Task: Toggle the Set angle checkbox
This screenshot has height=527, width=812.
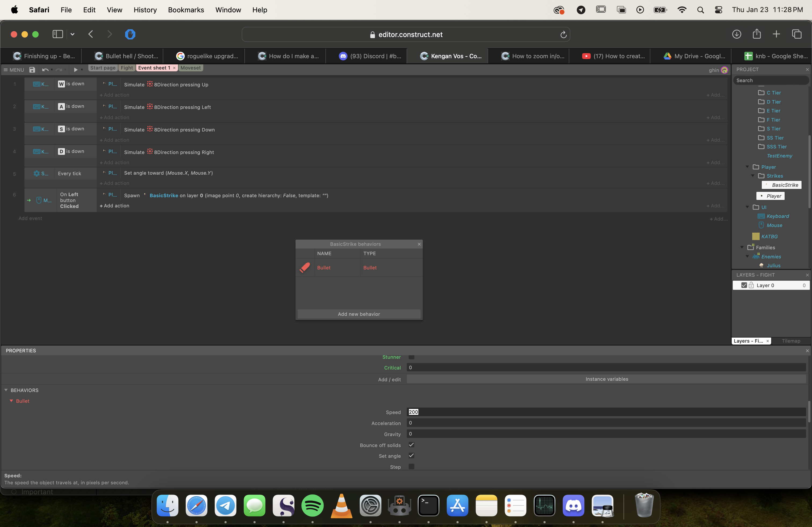Action: click(x=411, y=456)
